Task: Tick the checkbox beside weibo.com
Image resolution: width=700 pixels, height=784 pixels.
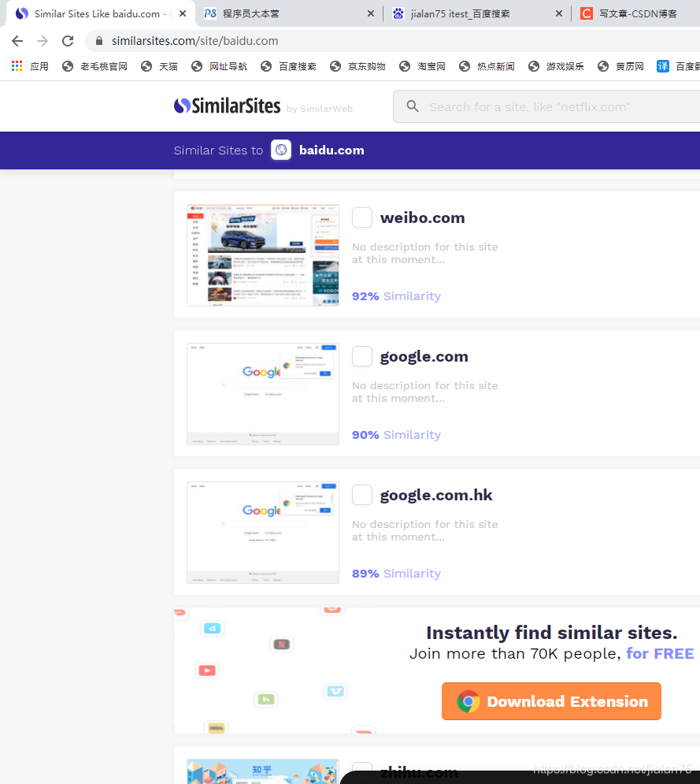Action: pyautogui.click(x=362, y=217)
